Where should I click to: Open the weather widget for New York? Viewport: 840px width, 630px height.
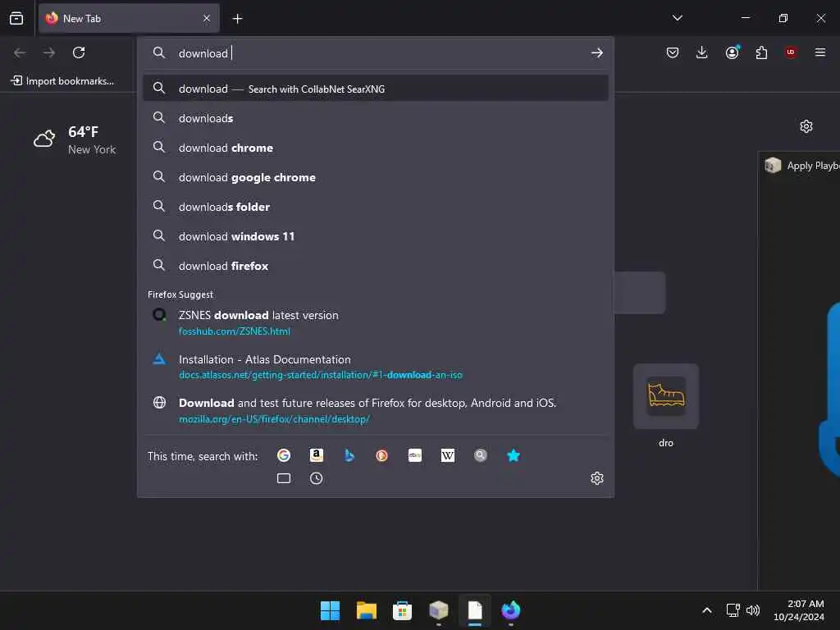(75, 139)
